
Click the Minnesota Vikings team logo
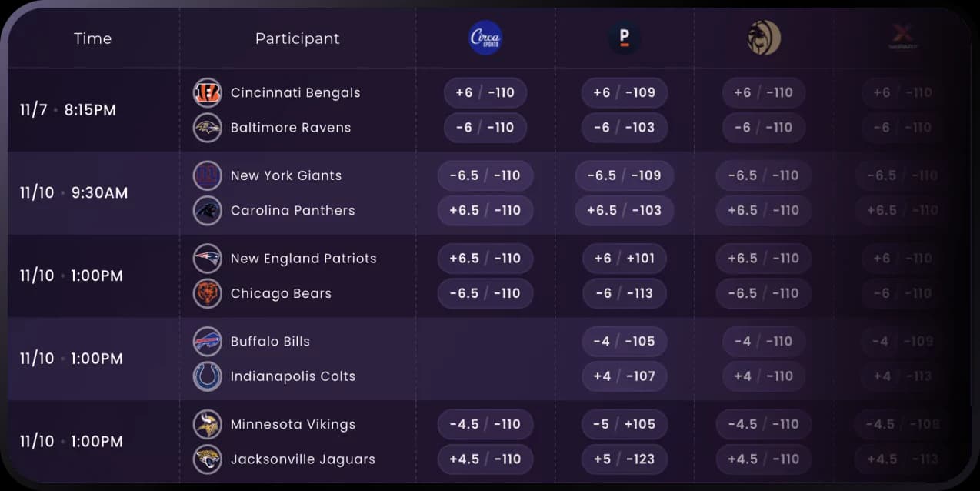click(207, 424)
